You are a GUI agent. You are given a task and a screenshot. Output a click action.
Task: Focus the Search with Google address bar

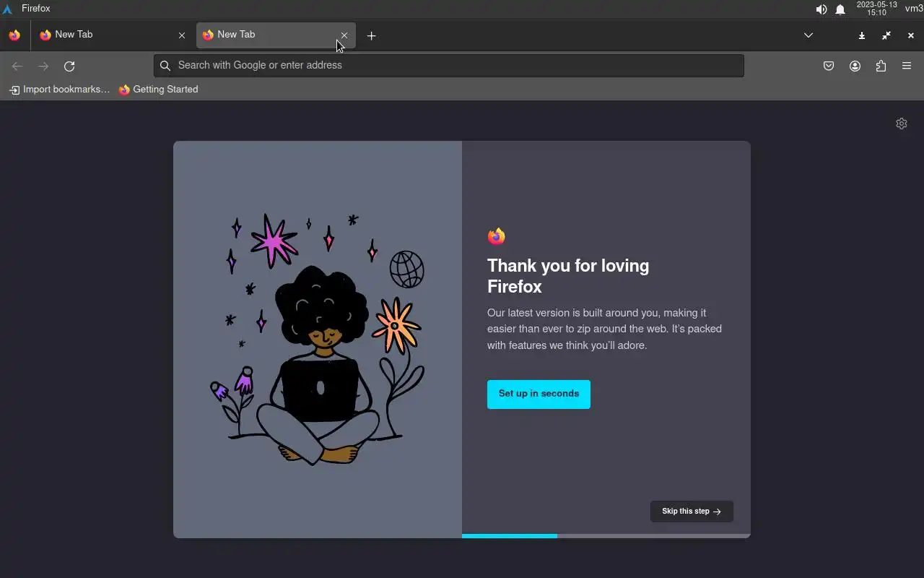point(448,65)
